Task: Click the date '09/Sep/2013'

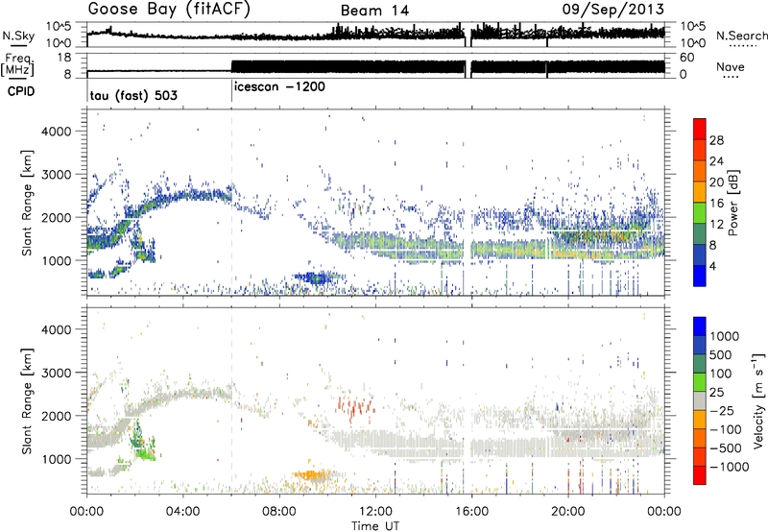Action: point(612,10)
